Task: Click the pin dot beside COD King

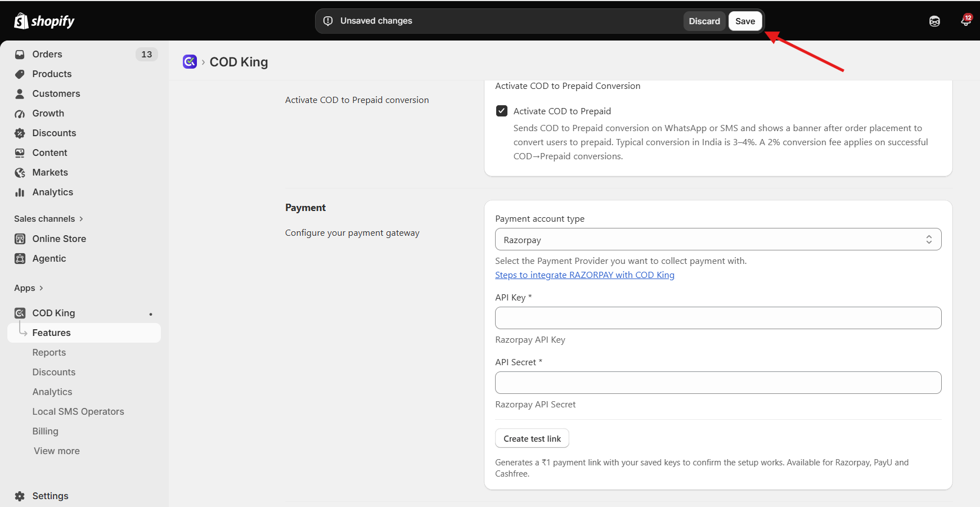Action: click(x=151, y=314)
